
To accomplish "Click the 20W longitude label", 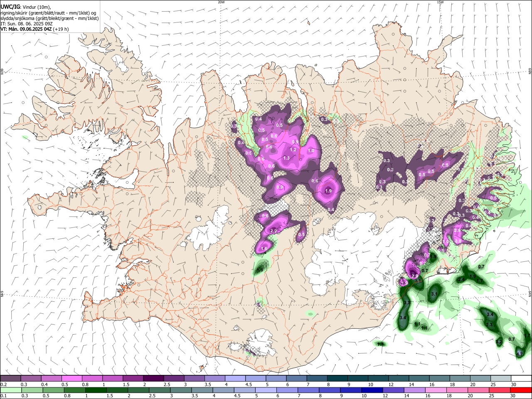I will point(221,2).
